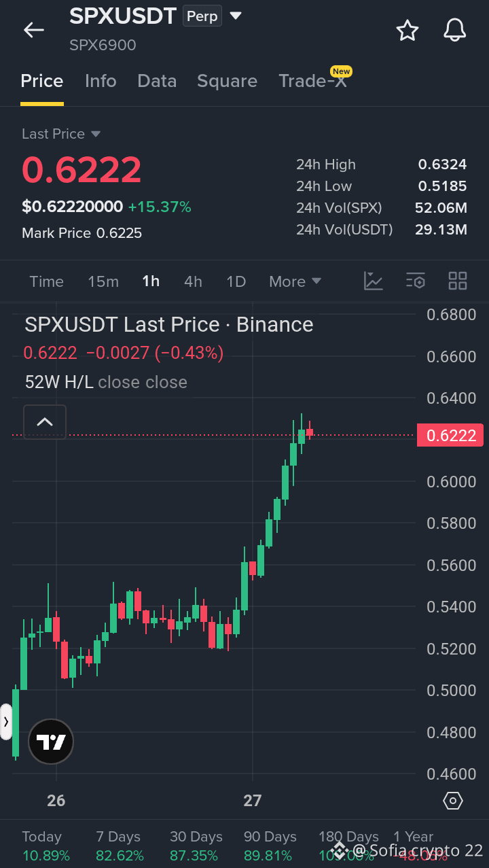Click the red 0.6222 price axis label

[x=450, y=435]
